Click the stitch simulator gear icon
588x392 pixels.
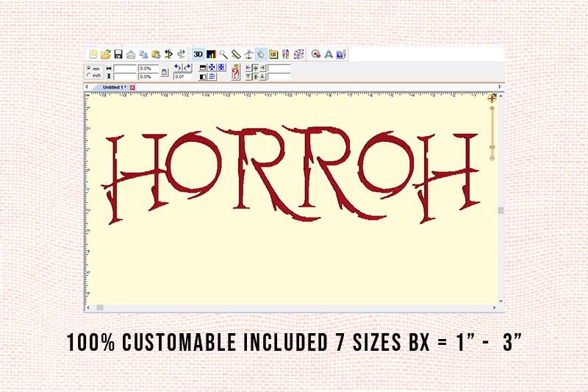pyautogui.click(x=316, y=54)
